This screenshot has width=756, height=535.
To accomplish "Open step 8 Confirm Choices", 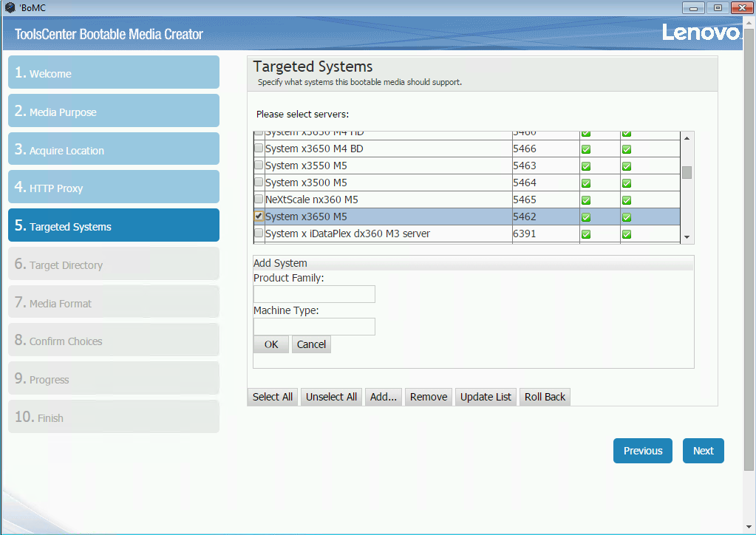I will pos(114,340).
